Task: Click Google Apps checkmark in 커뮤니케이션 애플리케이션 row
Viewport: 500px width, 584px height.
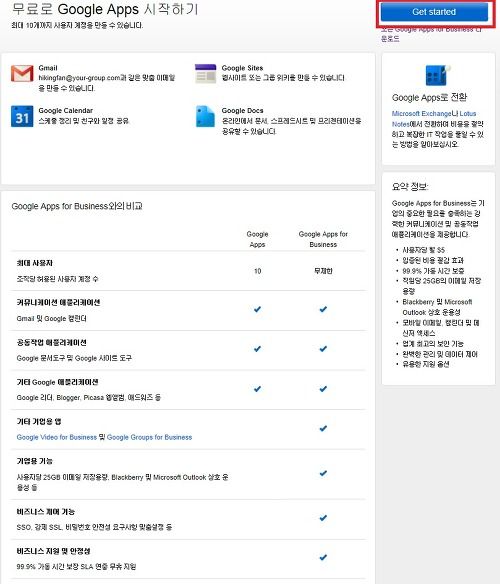Action: [257, 309]
